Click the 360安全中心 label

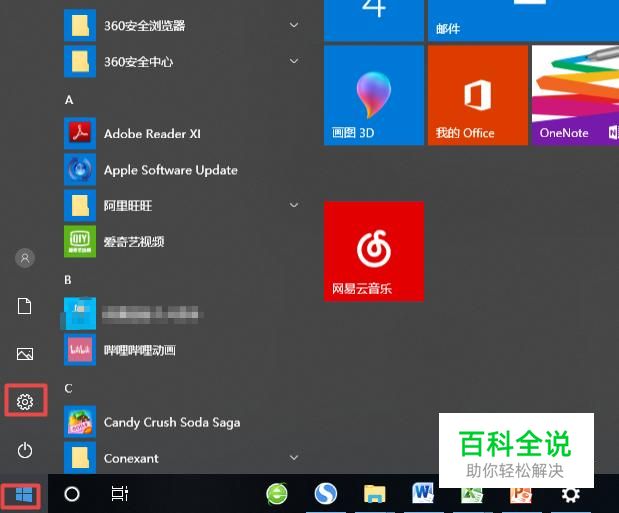tap(139, 62)
